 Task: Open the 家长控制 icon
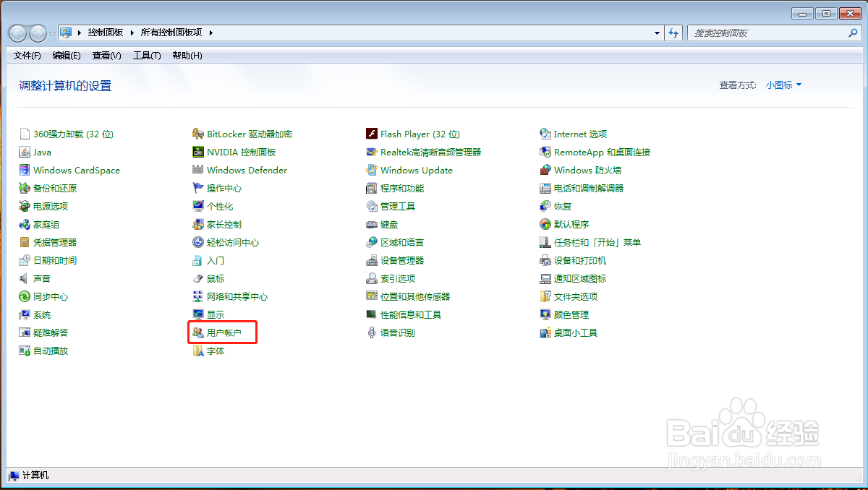[x=198, y=224]
